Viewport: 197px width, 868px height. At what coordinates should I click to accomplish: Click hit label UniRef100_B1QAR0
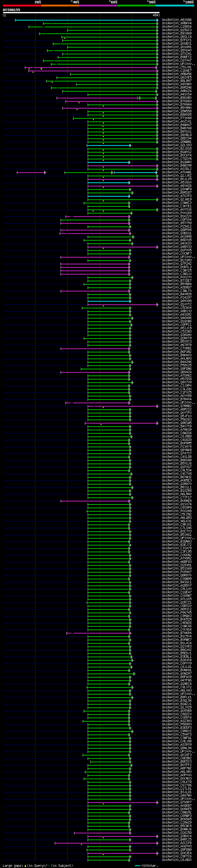point(177,162)
